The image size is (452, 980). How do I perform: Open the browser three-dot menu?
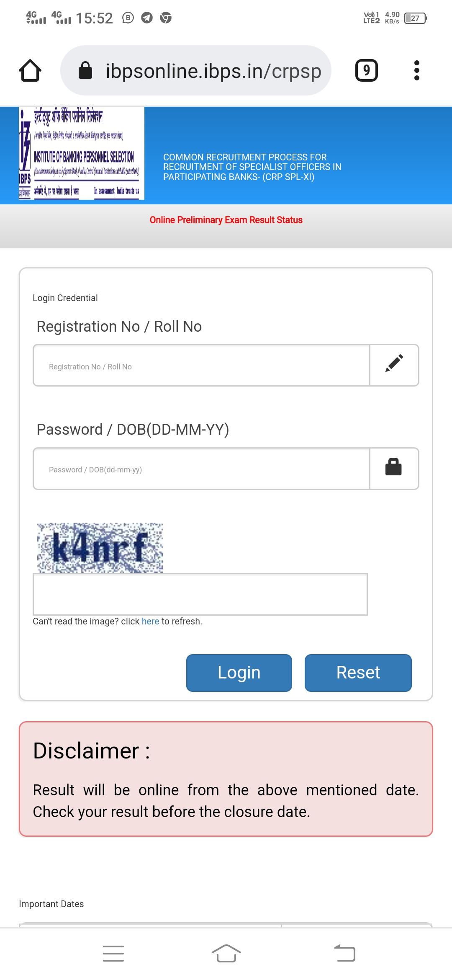[416, 70]
